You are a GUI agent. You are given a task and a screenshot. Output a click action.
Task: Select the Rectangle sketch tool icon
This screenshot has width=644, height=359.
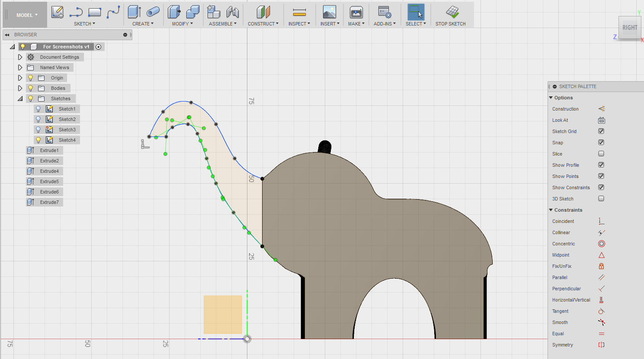point(95,12)
